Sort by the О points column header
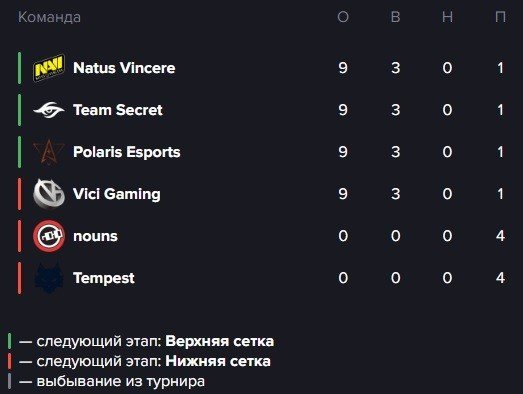The width and height of the screenshot is (523, 394). click(343, 17)
